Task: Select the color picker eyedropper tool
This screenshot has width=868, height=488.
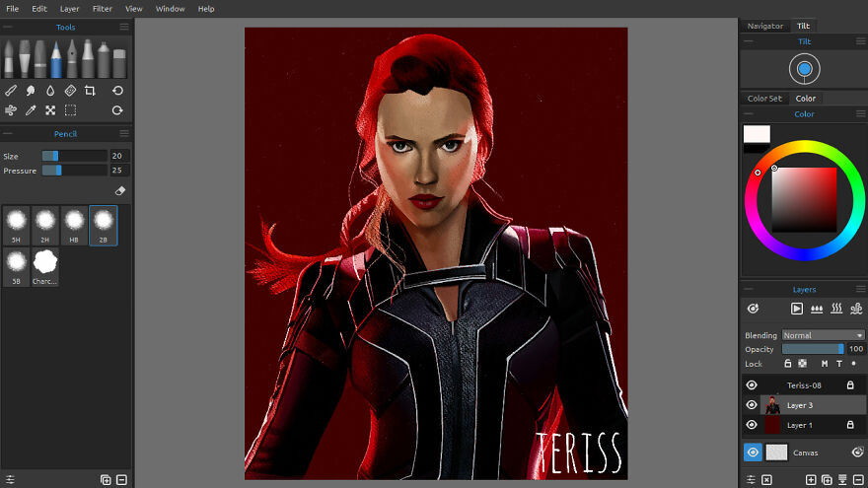Action: tap(31, 110)
